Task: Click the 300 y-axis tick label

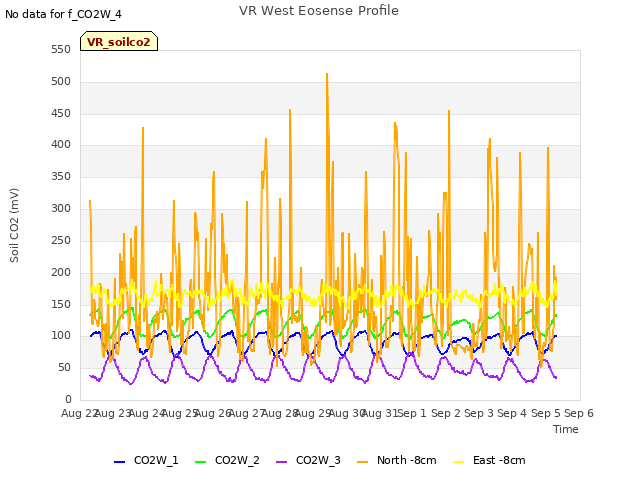Action: [61, 208]
